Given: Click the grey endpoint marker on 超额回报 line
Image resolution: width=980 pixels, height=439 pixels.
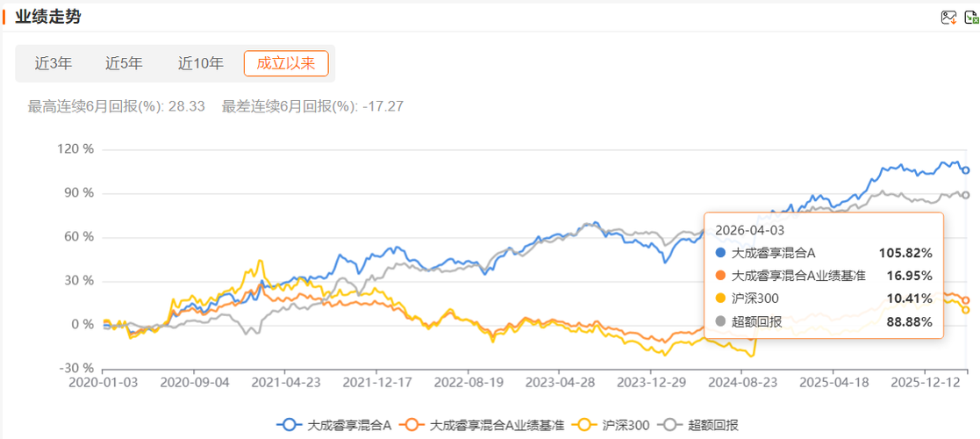Looking at the screenshot, I should click(x=966, y=195).
